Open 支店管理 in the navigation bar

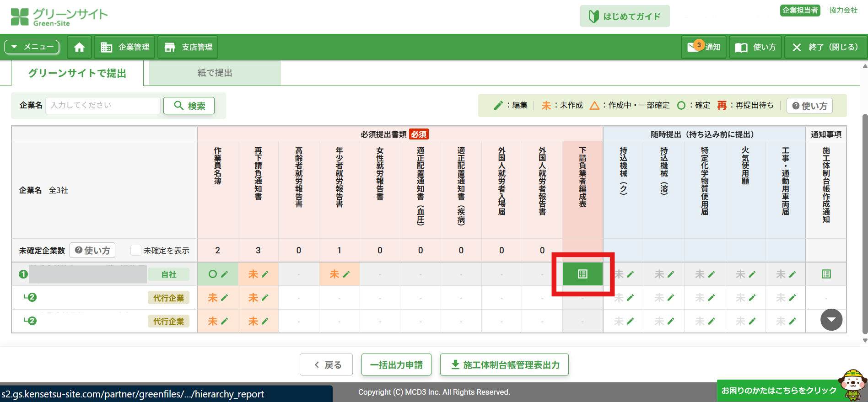point(188,47)
